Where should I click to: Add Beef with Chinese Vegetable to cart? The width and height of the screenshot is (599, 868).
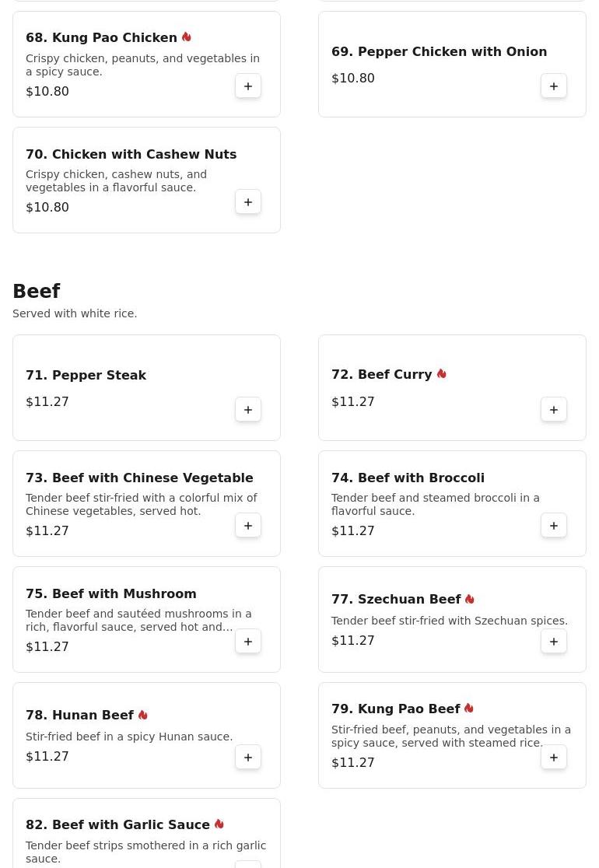click(248, 525)
